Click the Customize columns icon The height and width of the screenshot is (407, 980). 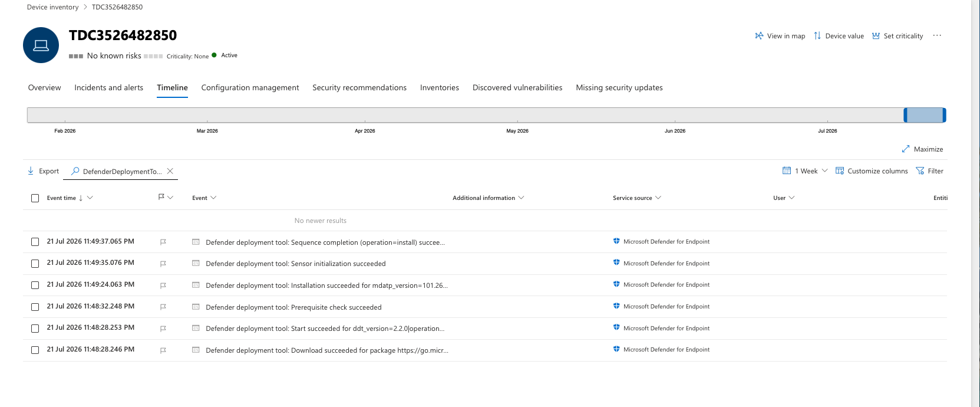pyautogui.click(x=840, y=171)
